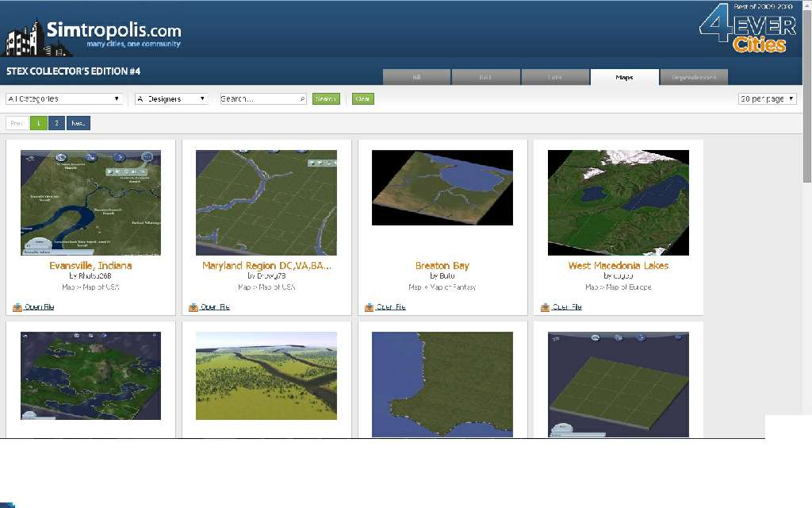Click Open File link under Maryland Region

point(215,307)
